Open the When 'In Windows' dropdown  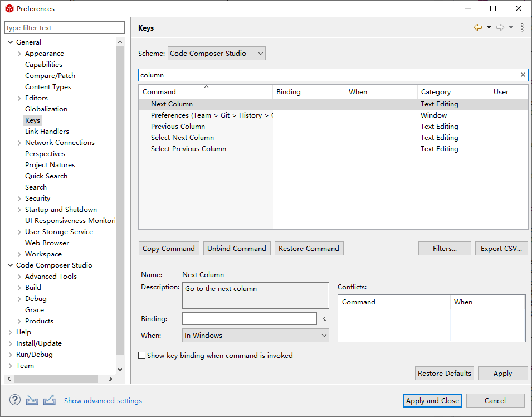pyautogui.click(x=256, y=336)
